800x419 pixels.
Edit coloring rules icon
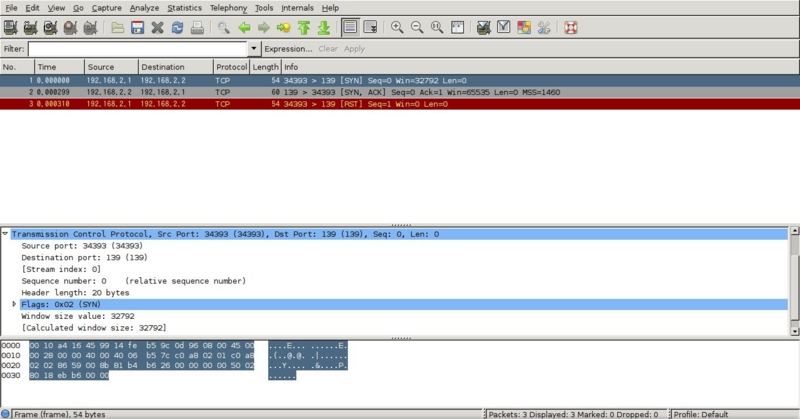(x=524, y=28)
